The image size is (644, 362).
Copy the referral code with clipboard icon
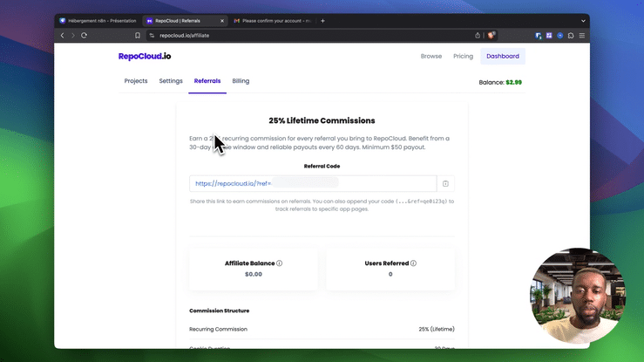[445, 184]
